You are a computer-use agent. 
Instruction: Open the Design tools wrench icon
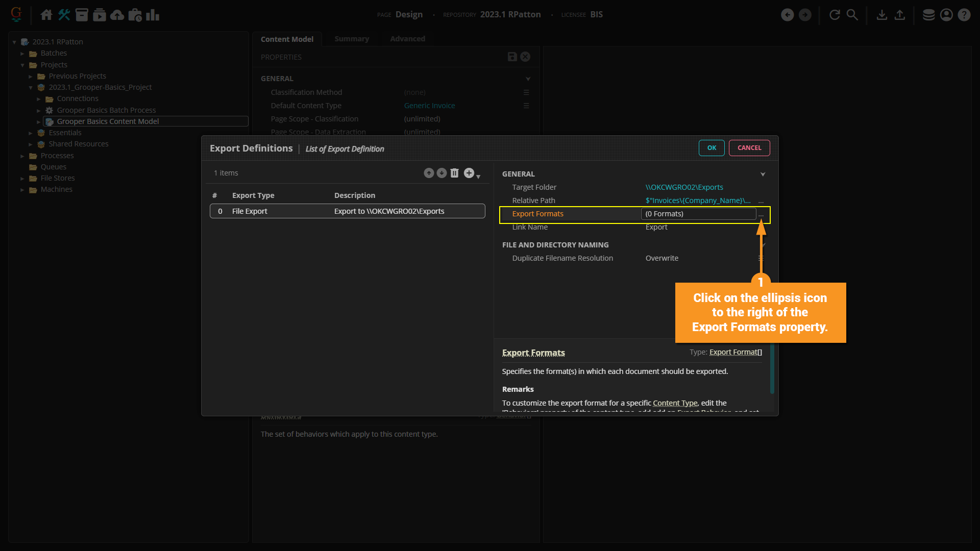coord(64,15)
